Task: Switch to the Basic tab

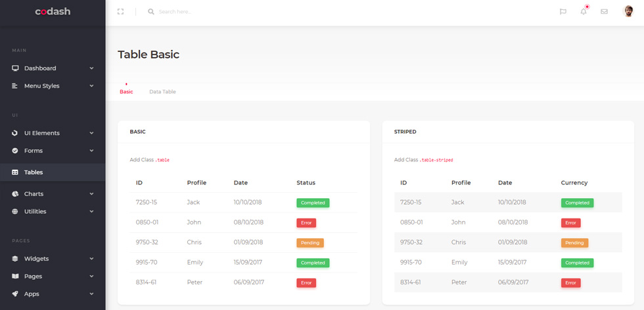Action: pyautogui.click(x=126, y=91)
